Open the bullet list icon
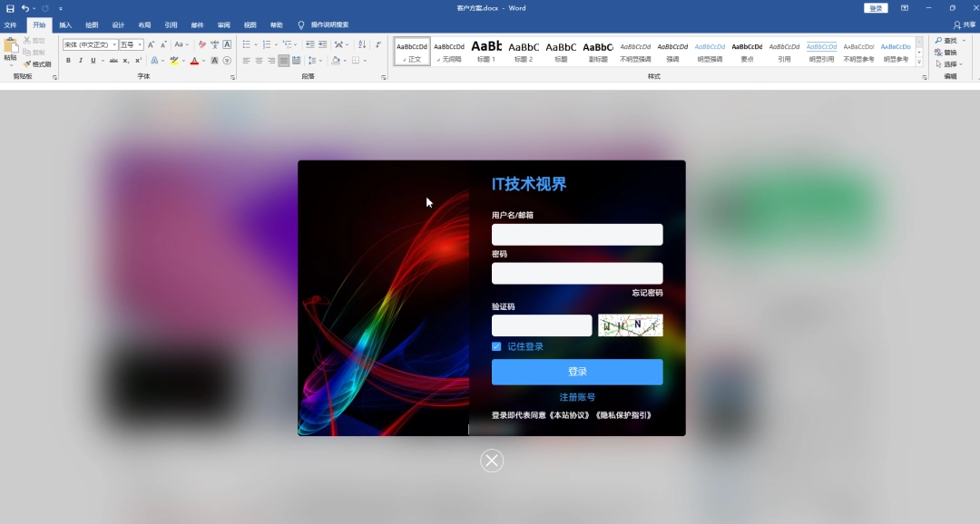This screenshot has width=980, height=524. click(x=246, y=44)
